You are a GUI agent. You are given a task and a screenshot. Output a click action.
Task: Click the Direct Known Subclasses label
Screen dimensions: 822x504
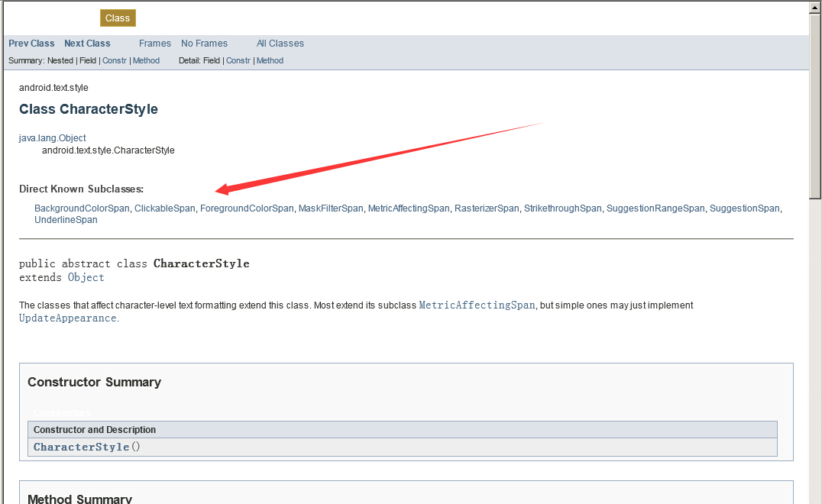[81, 189]
